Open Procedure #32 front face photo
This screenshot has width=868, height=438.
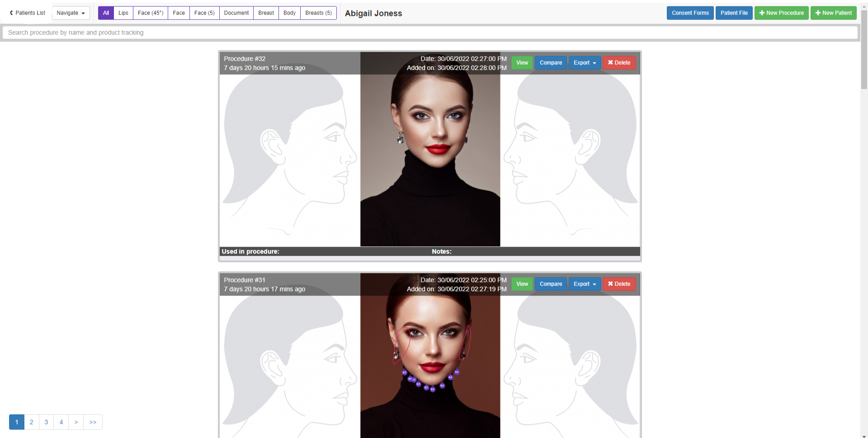click(430, 158)
